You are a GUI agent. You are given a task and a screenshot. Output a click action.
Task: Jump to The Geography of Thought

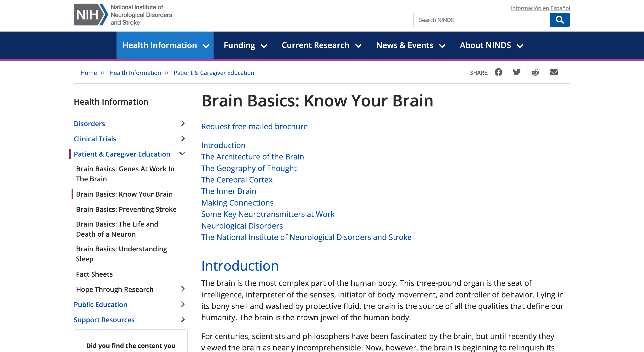coord(249,168)
